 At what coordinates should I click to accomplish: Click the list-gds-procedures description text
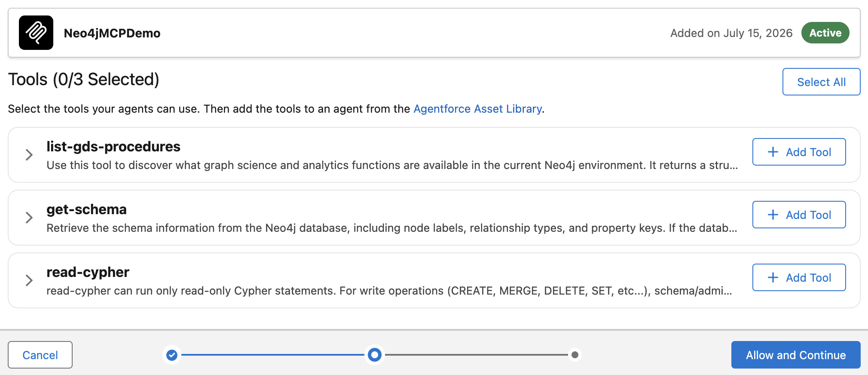392,165
